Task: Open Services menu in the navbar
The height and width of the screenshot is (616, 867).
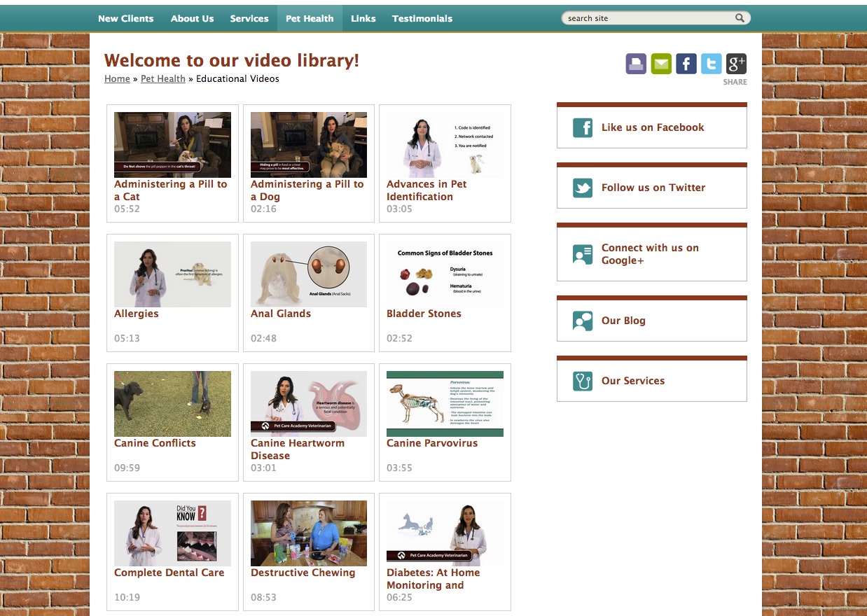Action: [x=249, y=18]
